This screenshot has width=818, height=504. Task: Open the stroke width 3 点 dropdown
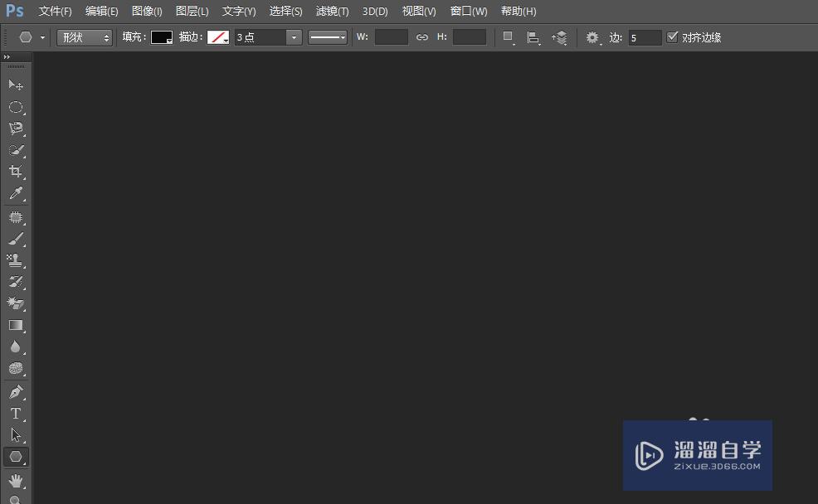click(x=294, y=37)
